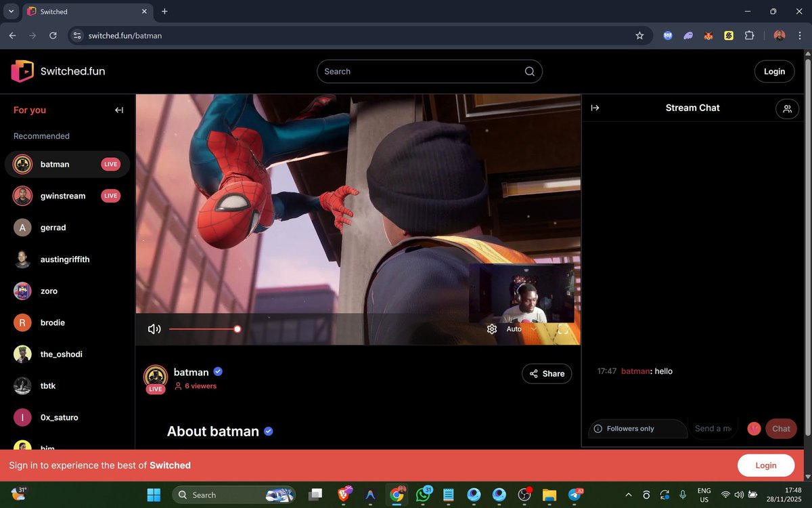Click the heart gift icon in chat
The width and height of the screenshot is (812, 508).
[754, 429]
